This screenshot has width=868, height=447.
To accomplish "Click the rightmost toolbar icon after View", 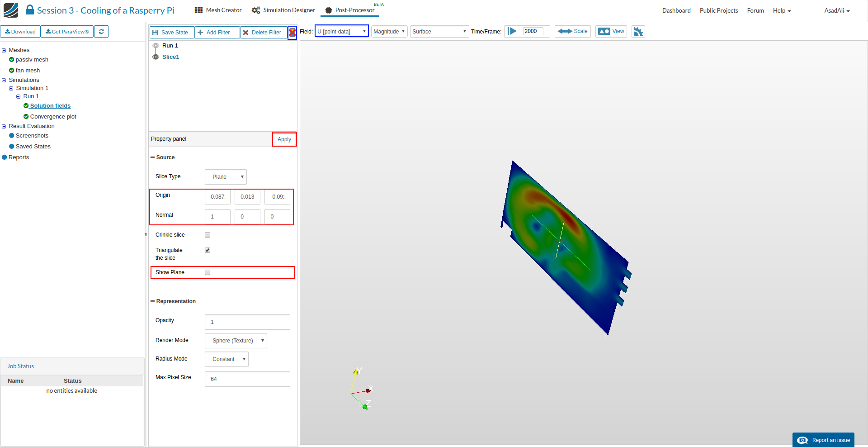I will (638, 31).
